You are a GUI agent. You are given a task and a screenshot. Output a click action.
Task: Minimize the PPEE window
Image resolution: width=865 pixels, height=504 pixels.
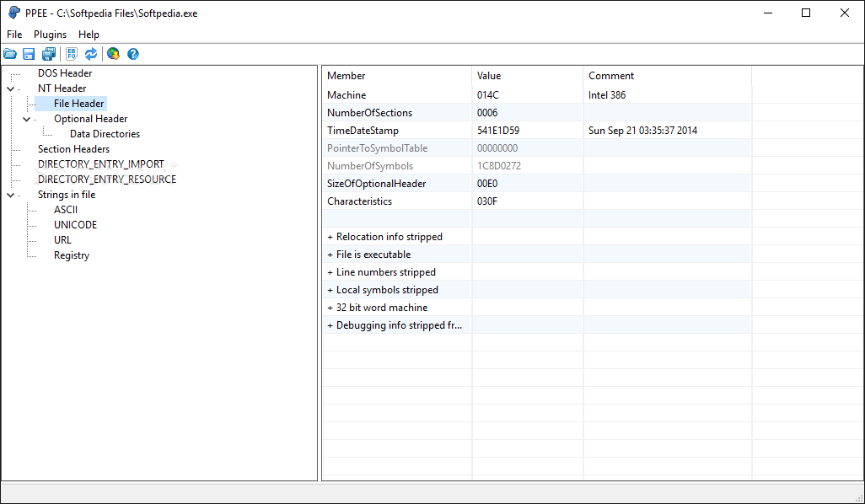(768, 13)
